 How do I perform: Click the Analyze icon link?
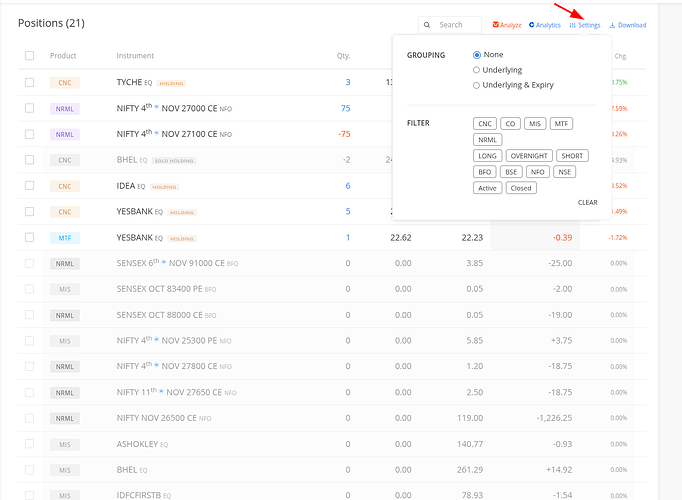pos(496,25)
